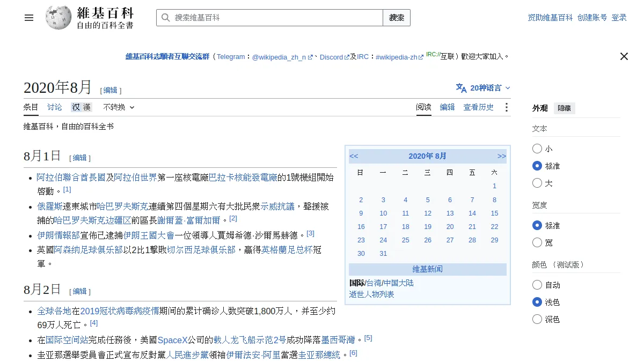Hide the 外观 appearance panel
Viewport: 644px width, 362px height.
(x=564, y=108)
